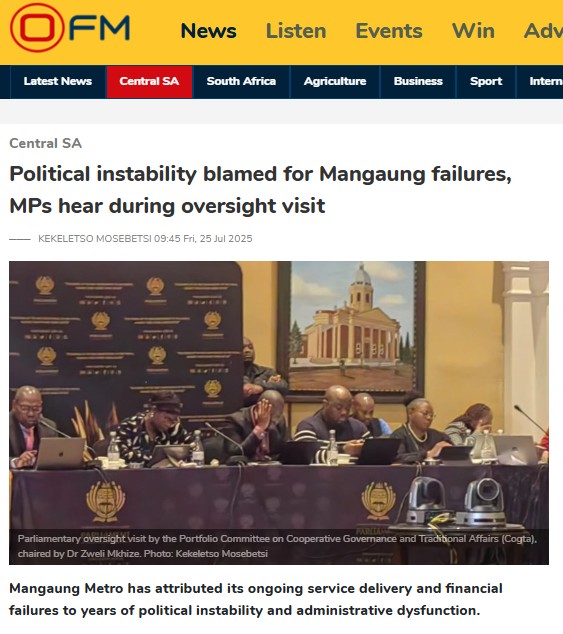Switch to the South Africa tab
The image size is (563, 634).
point(241,81)
